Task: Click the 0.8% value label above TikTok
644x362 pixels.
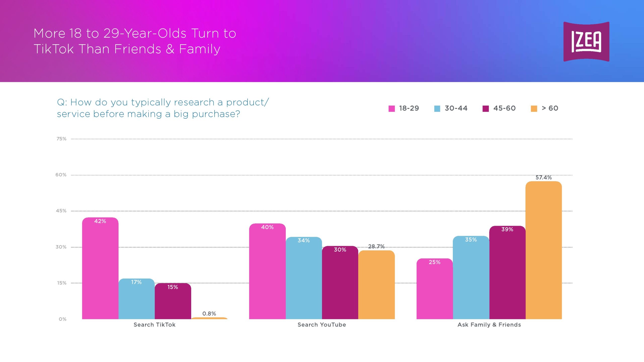Action: (x=209, y=313)
